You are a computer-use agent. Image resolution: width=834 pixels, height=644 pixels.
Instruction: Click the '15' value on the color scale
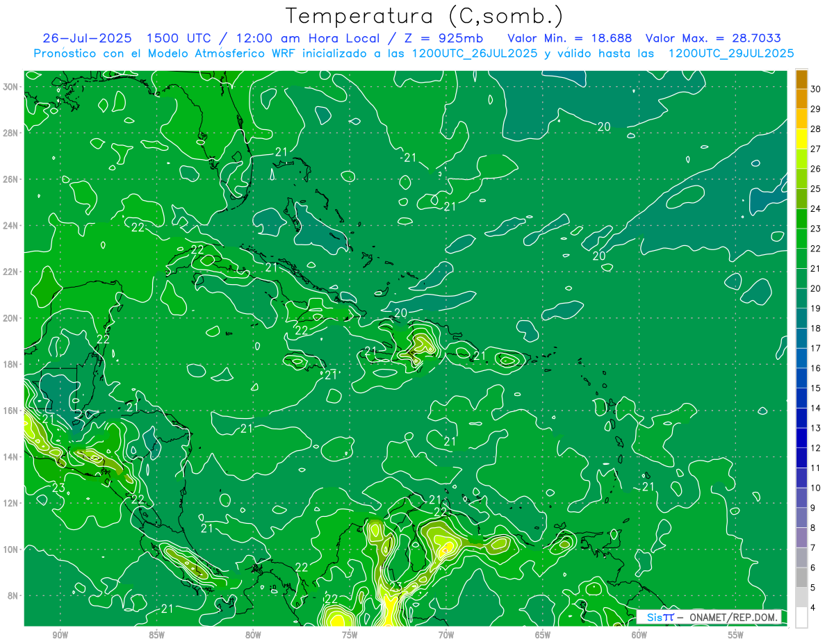pos(816,388)
